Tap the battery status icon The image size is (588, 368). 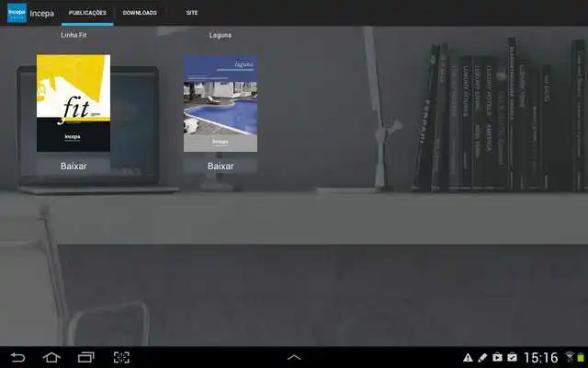click(x=581, y=357)
